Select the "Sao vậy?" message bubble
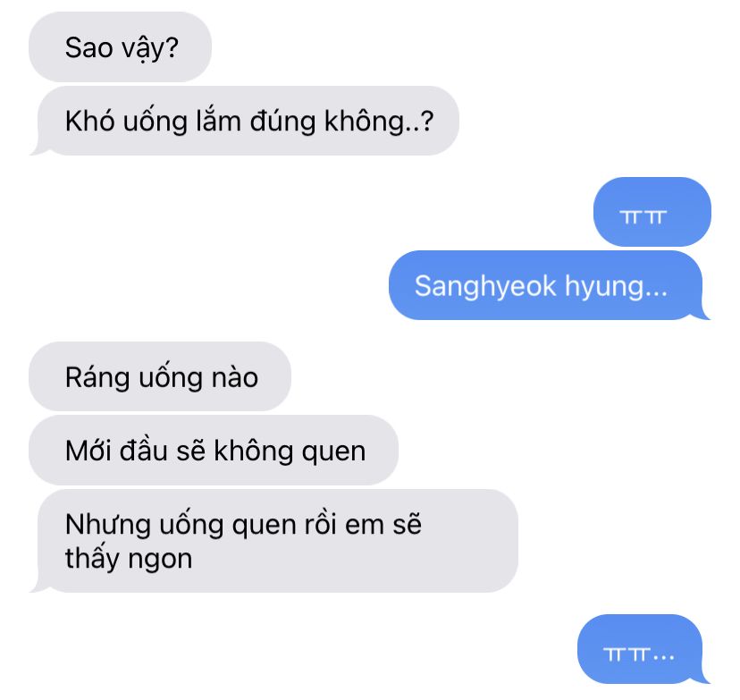 [120, 46]
